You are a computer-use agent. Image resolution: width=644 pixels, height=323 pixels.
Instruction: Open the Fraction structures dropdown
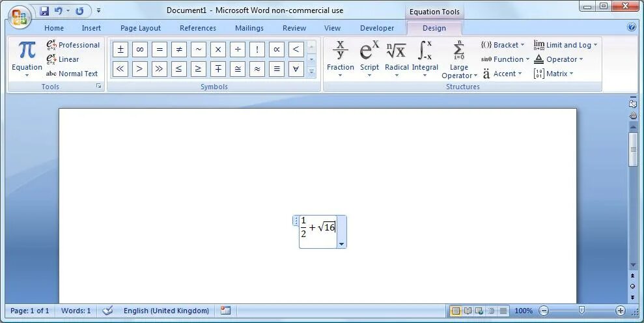(340, 59)
